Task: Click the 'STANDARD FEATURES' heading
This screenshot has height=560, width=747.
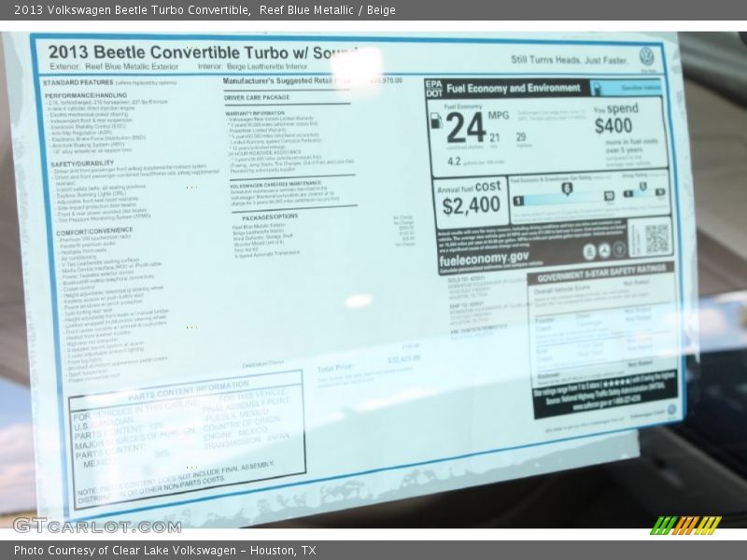Action: [78, 83]
